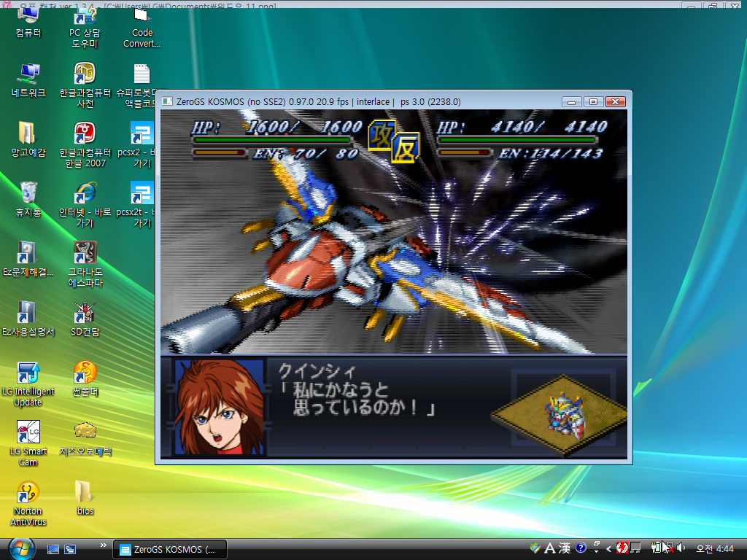The height and width of the screenshot is (560, 747).
Task: Toggle the IME 'A' input mode indicator
Action: tap(550, 548)
